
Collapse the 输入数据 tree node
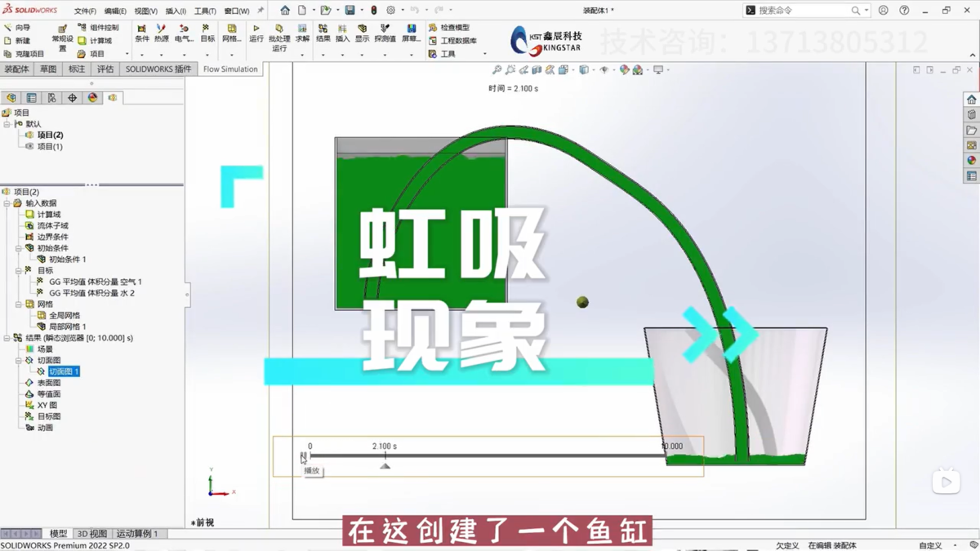7,203
